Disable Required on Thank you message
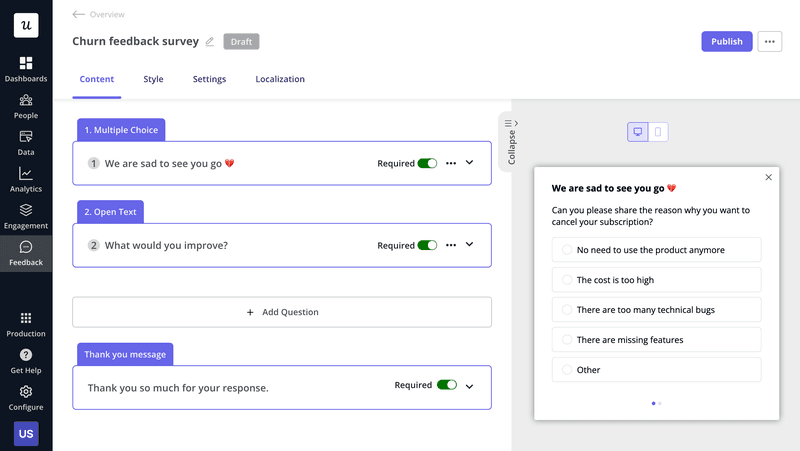 pyautogui.click(x=447, y=385)
